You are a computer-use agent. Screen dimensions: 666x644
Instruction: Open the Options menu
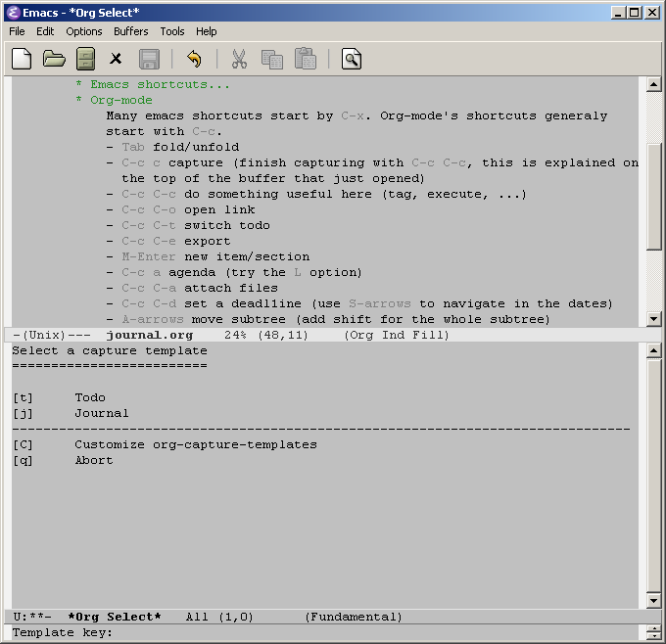[x=84, y=31]
